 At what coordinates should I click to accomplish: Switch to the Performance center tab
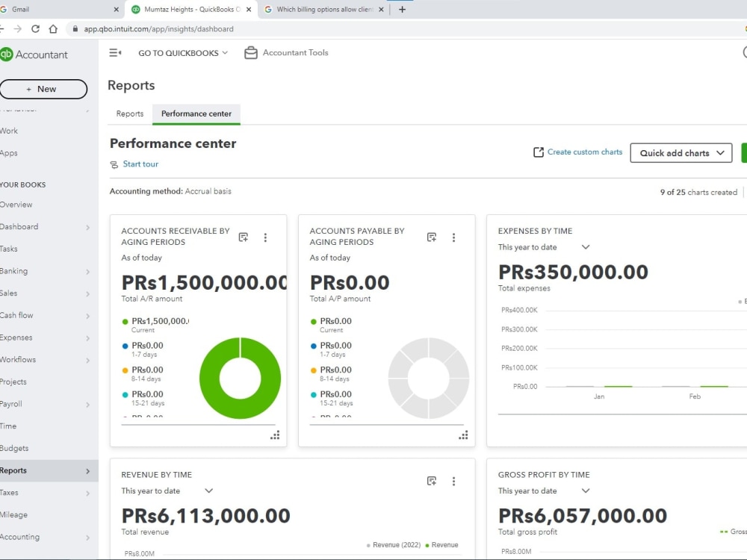pyautogui.click(x=196, y=113)
